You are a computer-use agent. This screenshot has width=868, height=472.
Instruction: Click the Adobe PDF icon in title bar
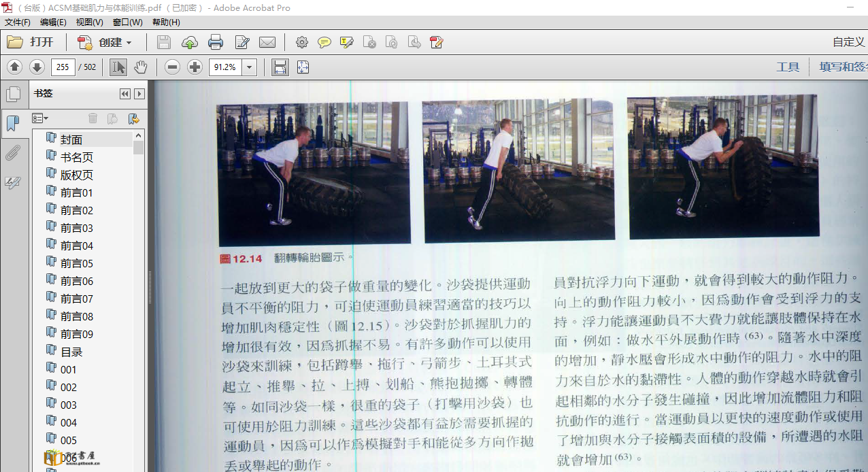click(x=7, y=7)
